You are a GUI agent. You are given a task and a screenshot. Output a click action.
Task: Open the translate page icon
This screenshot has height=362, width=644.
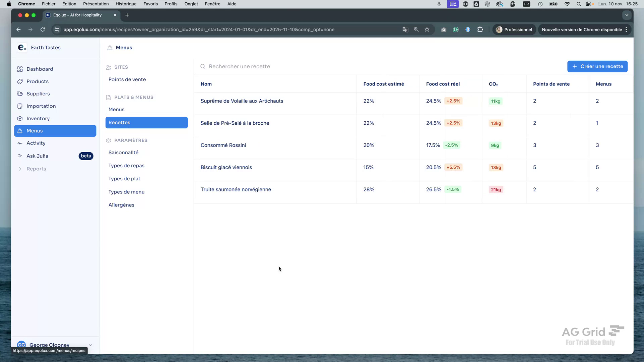pyautogui.click(x=405, y=29)
